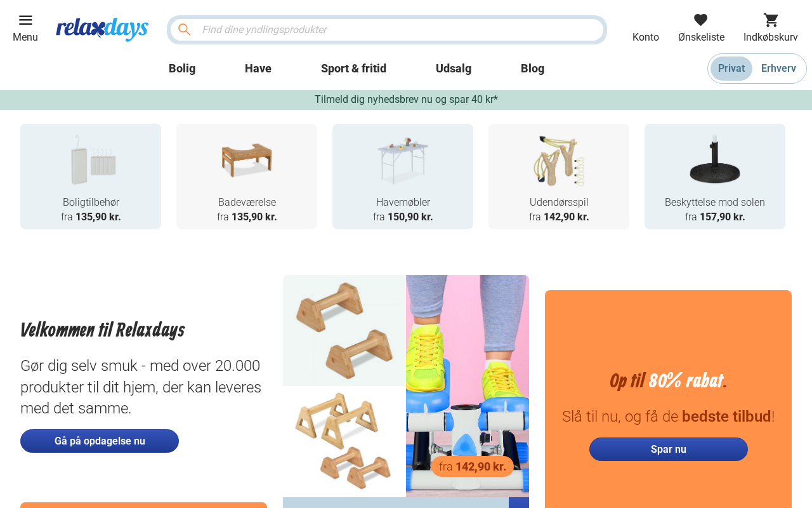The image size is (812, 508).
Task: Click the Relaxdays logo
Action: pos(102,29)
